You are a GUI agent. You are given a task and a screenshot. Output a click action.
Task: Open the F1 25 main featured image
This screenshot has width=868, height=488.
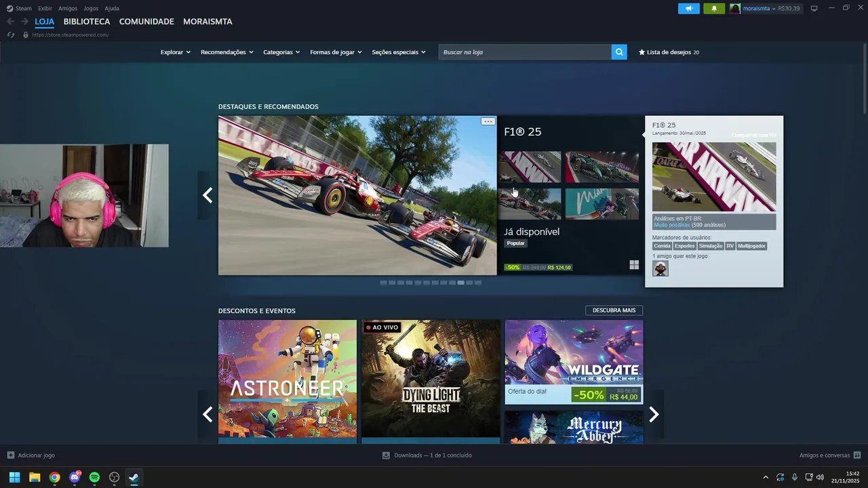click(357, 195)
